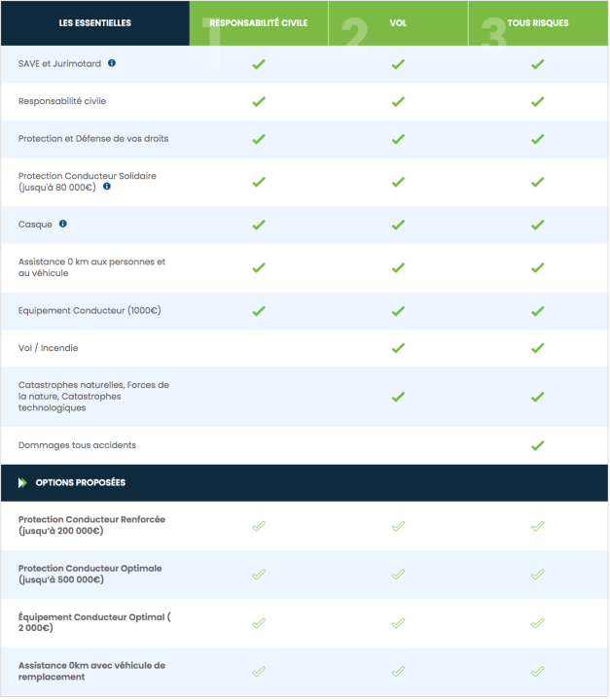The width and height of the screenshot is (610, 700).
Task: Click info icon beside Protection Conducteur Solidaire
Action: [107, 187]
